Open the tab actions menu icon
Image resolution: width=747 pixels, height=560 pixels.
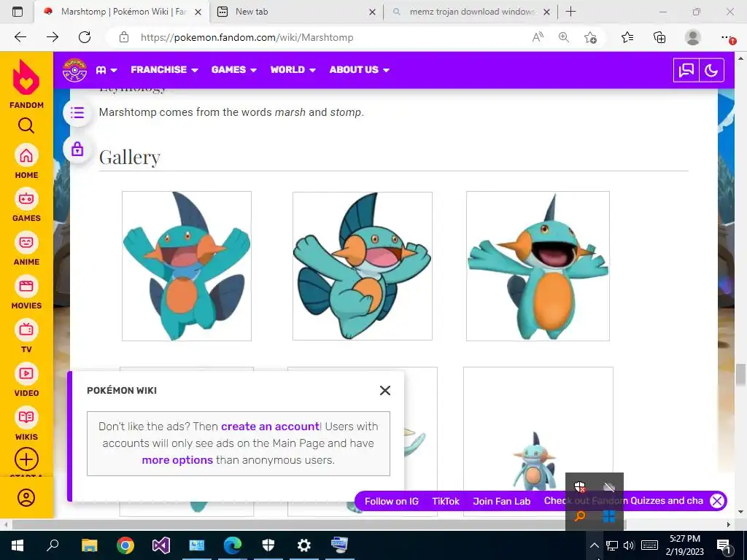point(18,12)
